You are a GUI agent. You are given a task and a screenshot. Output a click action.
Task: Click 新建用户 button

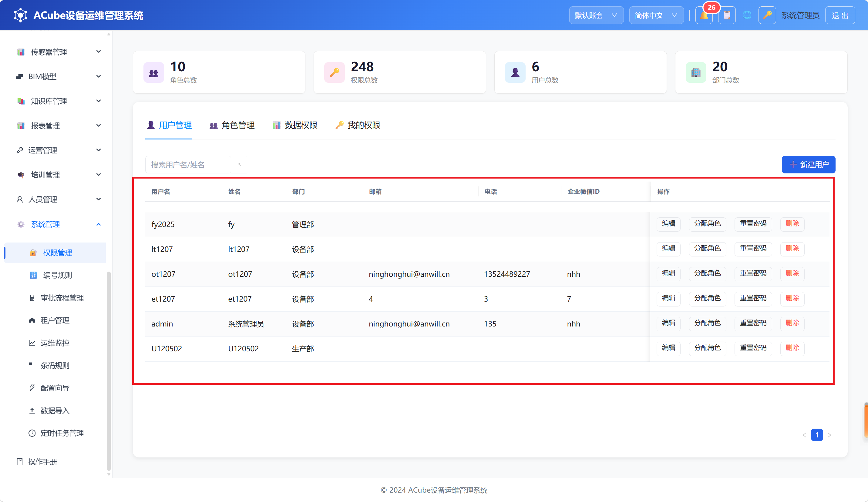pyautogui.click(x=808, y=165)
